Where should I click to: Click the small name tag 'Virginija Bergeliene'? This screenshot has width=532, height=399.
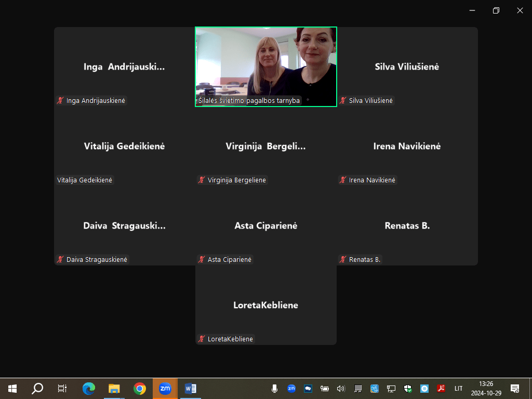(232, 180)
